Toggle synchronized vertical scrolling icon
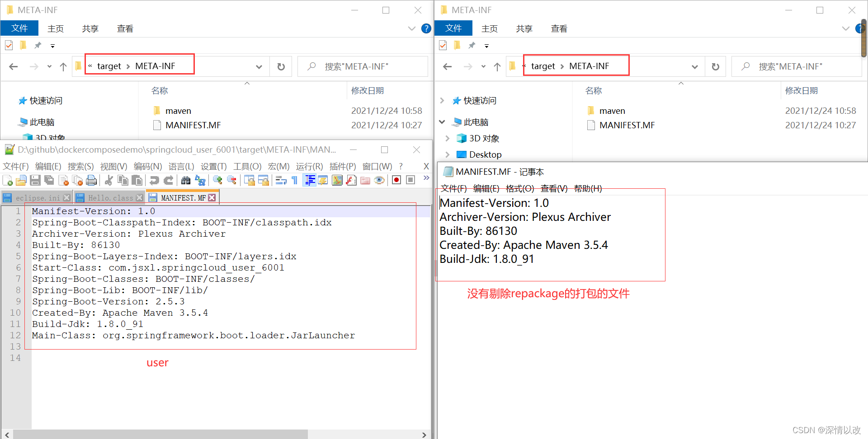Viewport: 868px width, 439px height. tap(249, 181)
